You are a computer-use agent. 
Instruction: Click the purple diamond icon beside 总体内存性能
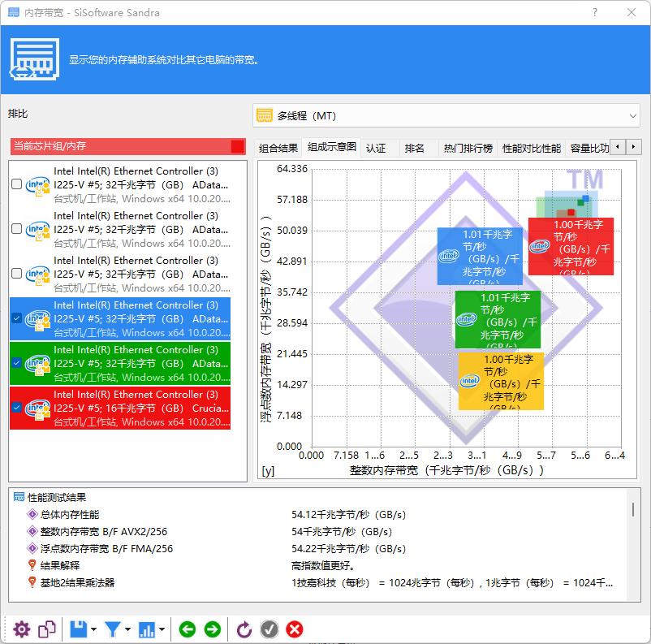coord(32,514)
